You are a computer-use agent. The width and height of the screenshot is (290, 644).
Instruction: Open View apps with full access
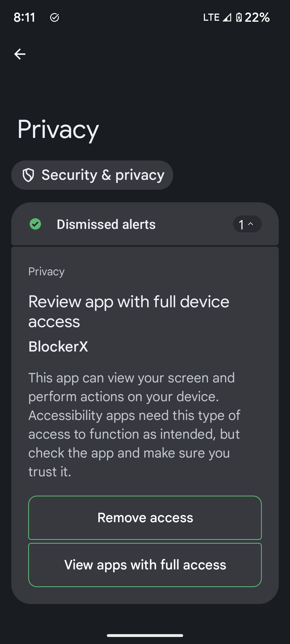pos(145,565)
